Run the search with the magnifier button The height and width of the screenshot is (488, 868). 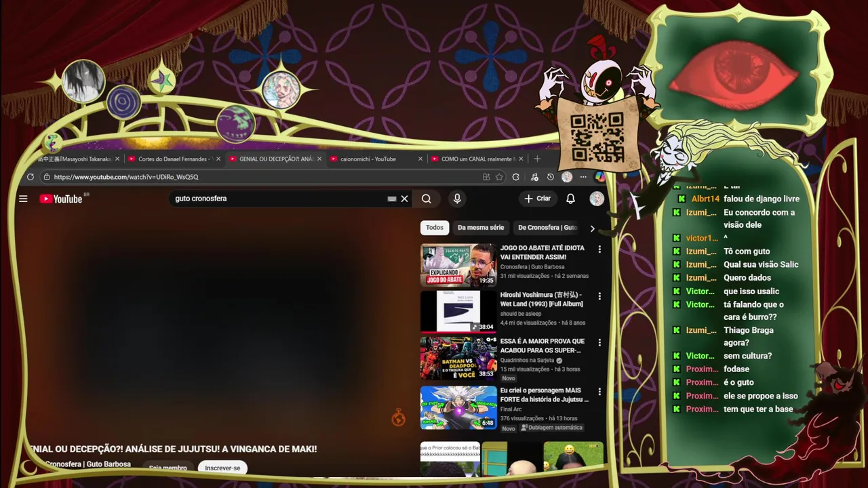coord(426,199)
